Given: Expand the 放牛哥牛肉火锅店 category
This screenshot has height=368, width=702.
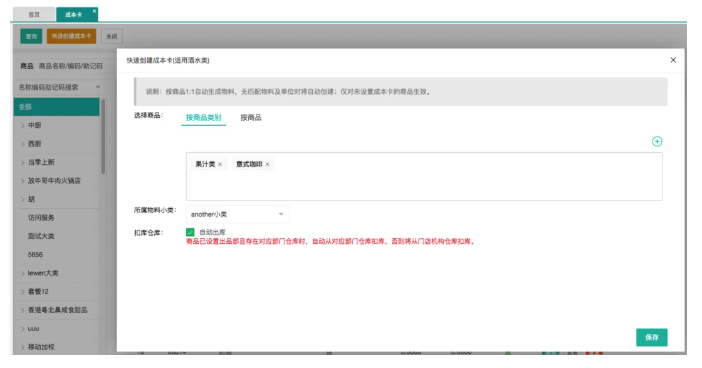Looking at the screenshot, I should pos(22,181).
